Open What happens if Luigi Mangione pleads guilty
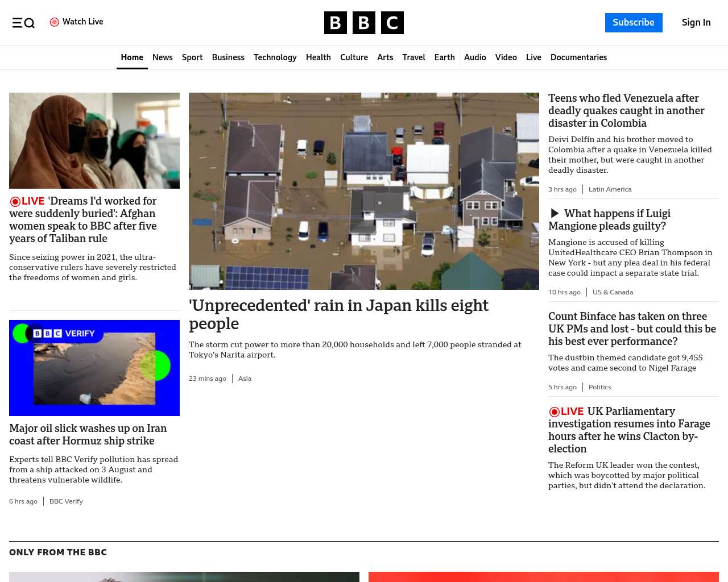 coord(609,220)
